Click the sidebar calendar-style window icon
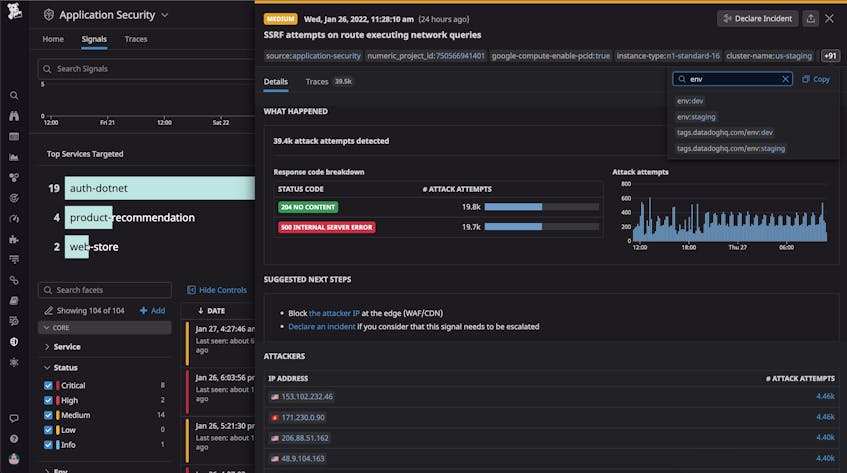This screenshot has width=847, height=473. (14, 137)
